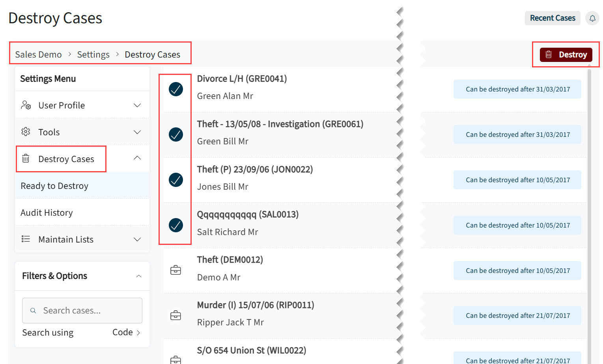
Task: Click Theft (P) 23/09/06 (JON0022) title
Action: (255, 169)
